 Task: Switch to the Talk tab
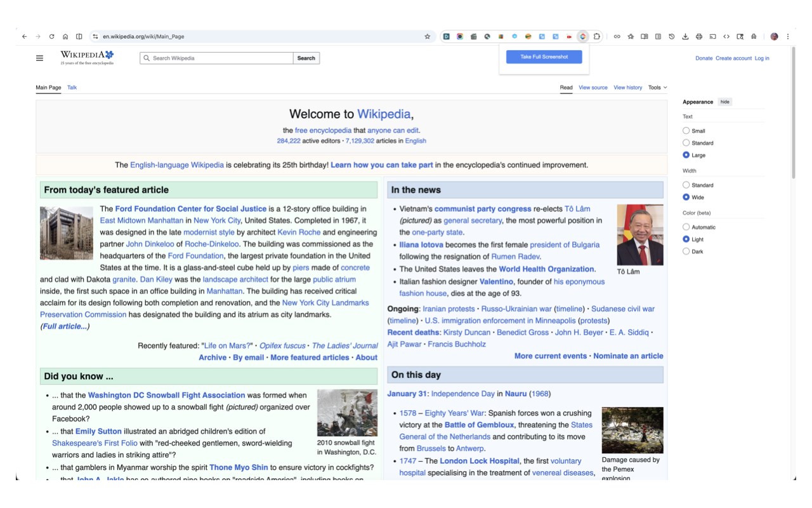(x=72, y=88)
